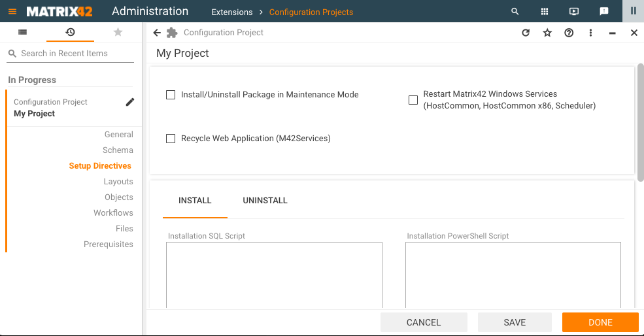Mark project as favorite with star icon
Viewport: 644px width, 336px height.
click(547, 33)
